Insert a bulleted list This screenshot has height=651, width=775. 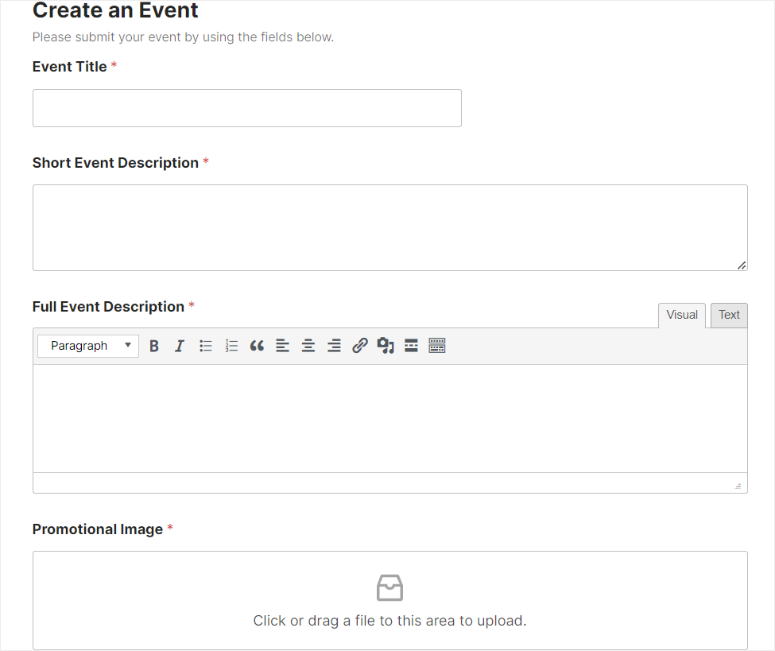click(206, 346)
